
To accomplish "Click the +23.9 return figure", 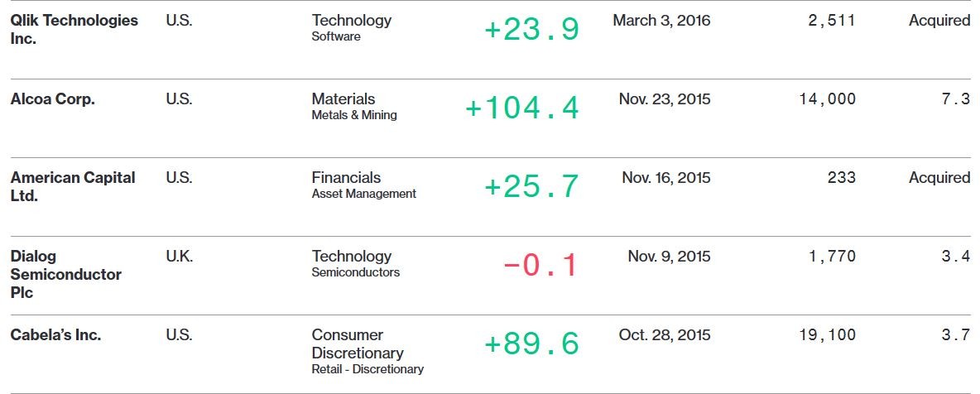I will [532, 30].
